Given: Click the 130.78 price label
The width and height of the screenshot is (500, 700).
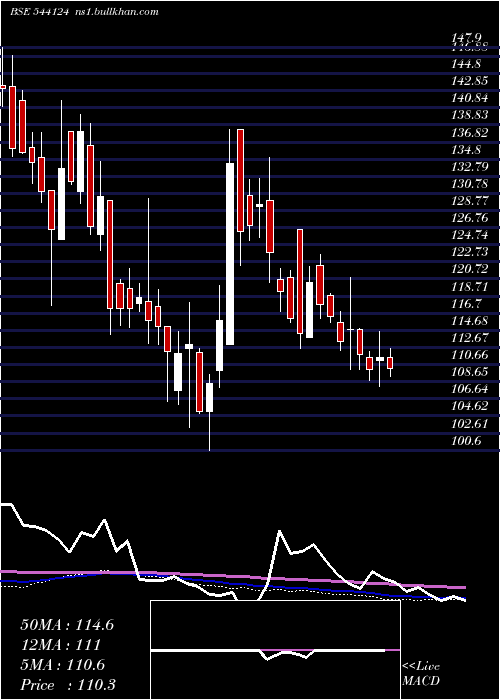Looking at the screenshot, I should tap(470, 184).
